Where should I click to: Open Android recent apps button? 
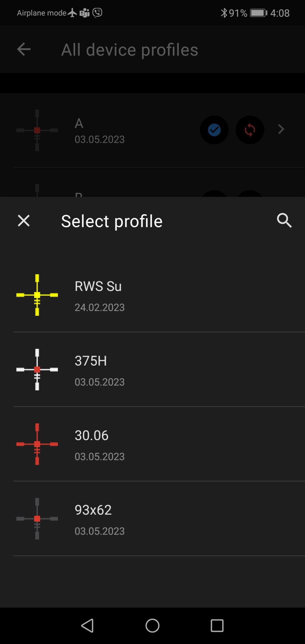[217, 626]
